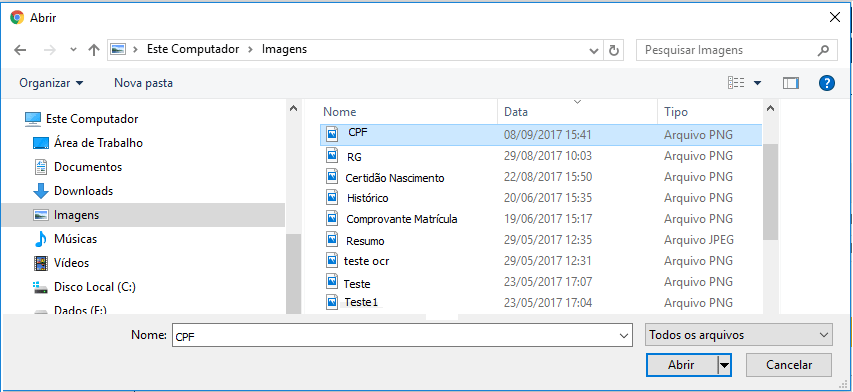This screenshot has height=392, width=853.
Task: Click the Back navigation arrow
Action: [x=20, y=50]
